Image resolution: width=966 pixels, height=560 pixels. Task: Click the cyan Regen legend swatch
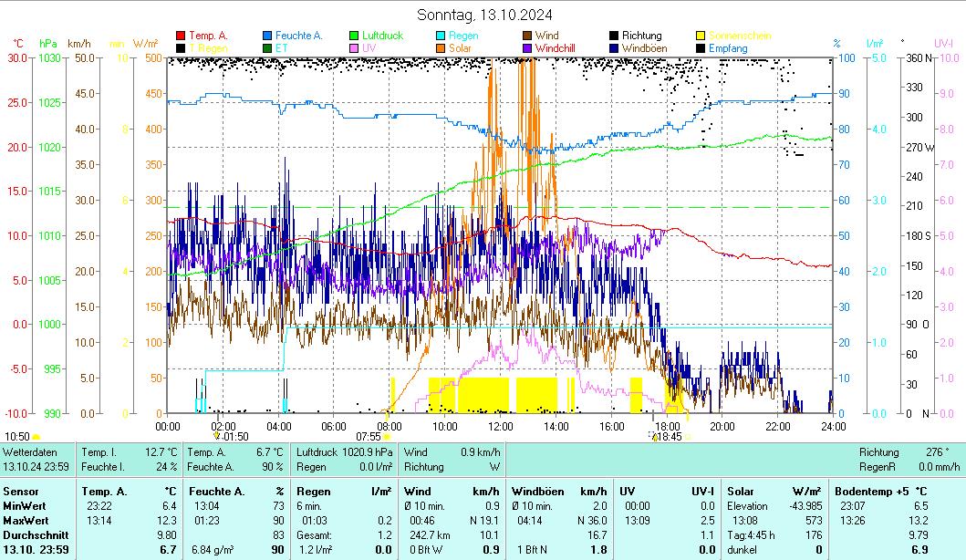coord(441,36)
